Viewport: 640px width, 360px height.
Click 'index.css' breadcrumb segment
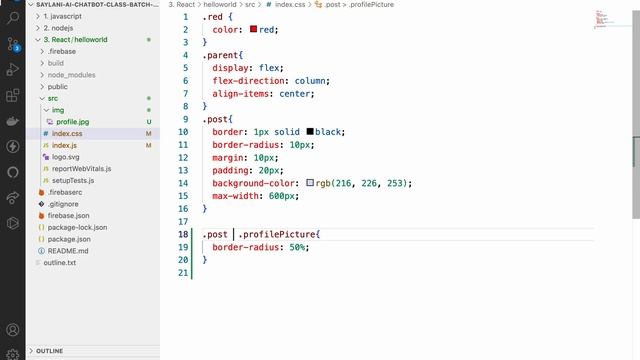click(290, 4)
